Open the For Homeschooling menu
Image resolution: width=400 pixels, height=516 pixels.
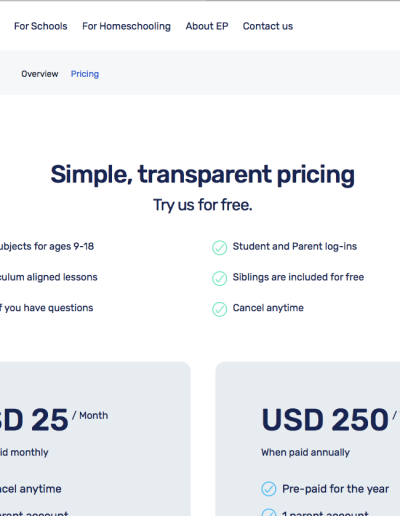click(126, 26)
